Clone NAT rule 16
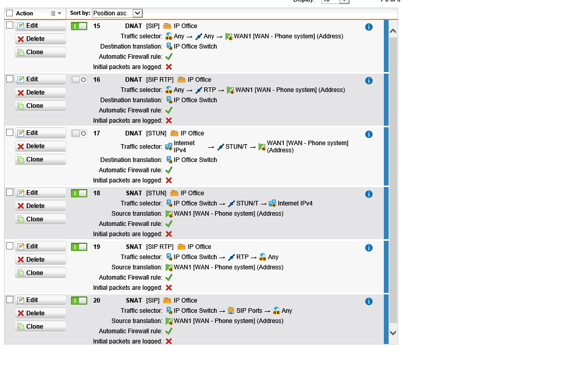The image size is (588, 368). 40,105
